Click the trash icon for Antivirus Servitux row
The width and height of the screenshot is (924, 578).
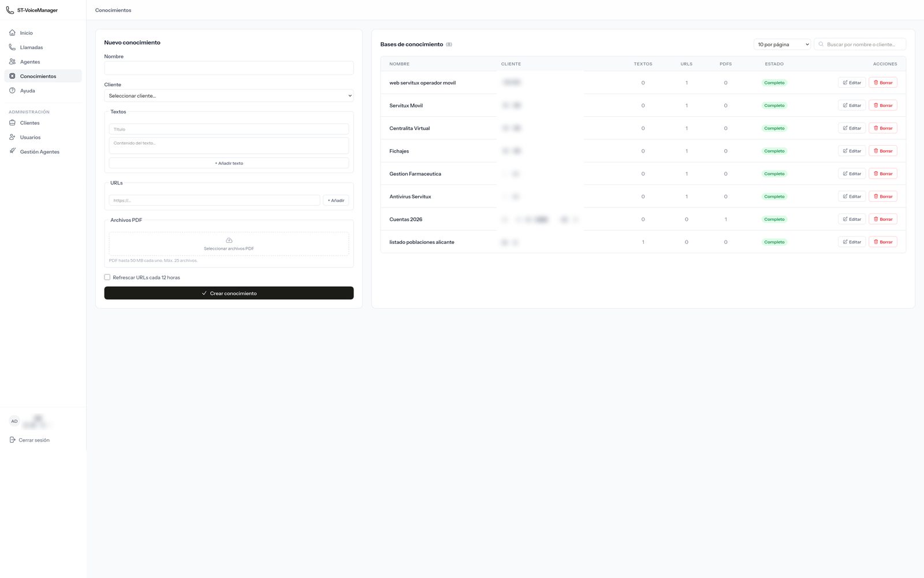[876, 197]
